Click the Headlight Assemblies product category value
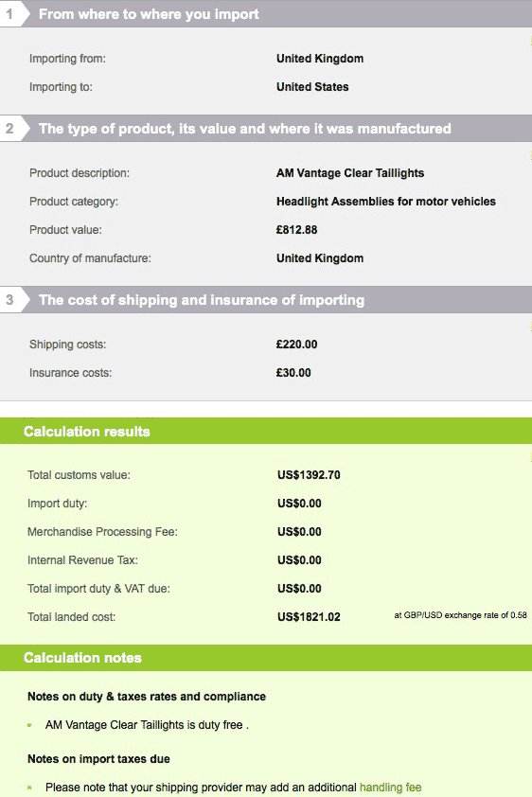The image size is (532, 797). click(386, 202)
